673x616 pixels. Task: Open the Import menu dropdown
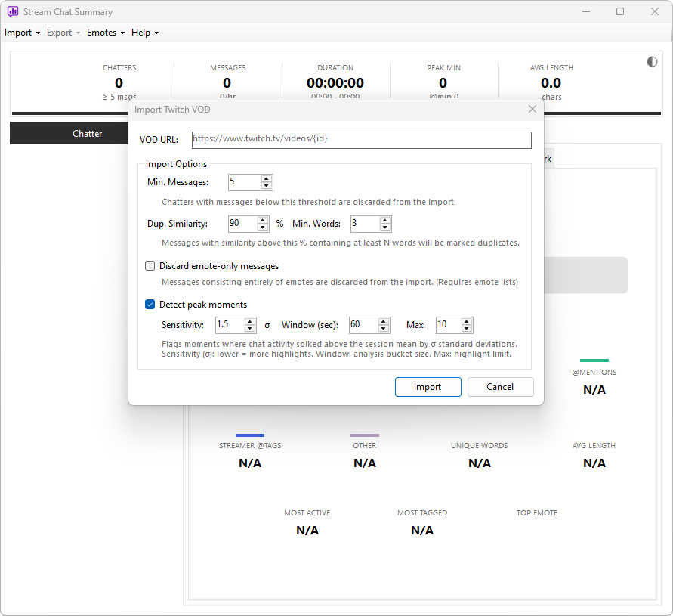[x=23, y=33]
